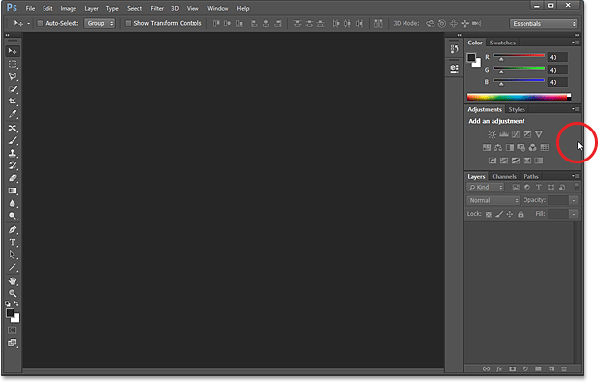Toggle filter for type layers
Image resolution: width=600 pixels, height=382 pixels.
[538, 187]
